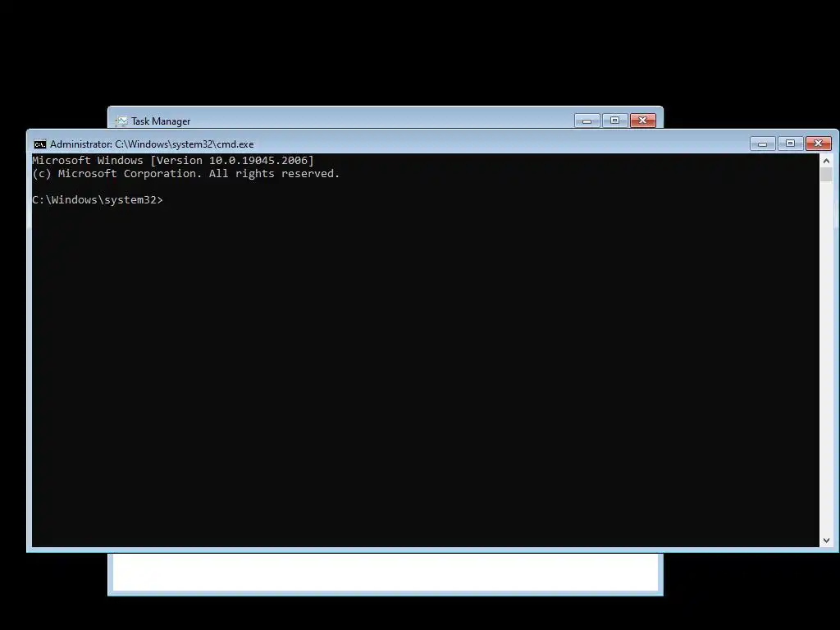Click the Task Manager title text

pos(161,121)
